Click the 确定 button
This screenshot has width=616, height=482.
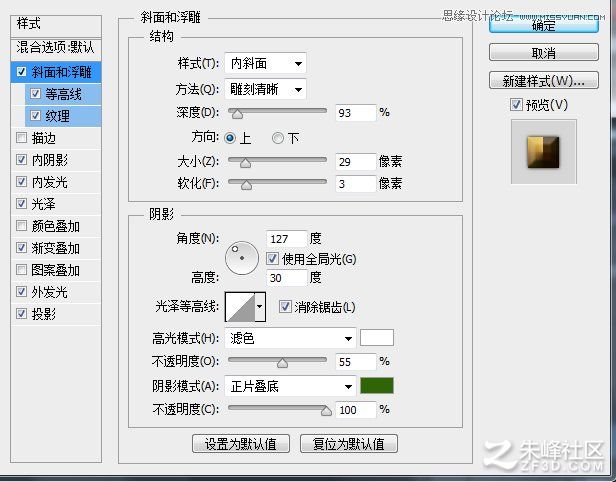click(x=544, y=26)
